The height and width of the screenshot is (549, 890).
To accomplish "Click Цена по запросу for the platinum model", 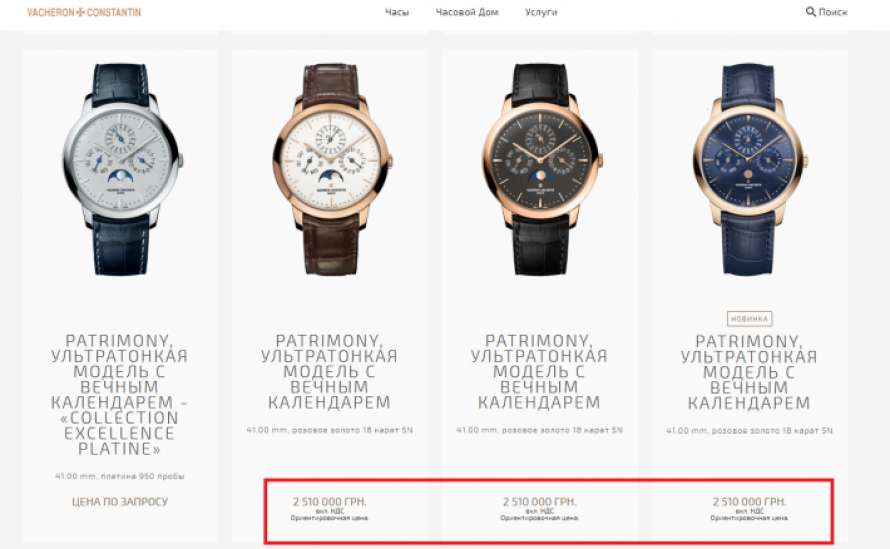I will point(120,502).
